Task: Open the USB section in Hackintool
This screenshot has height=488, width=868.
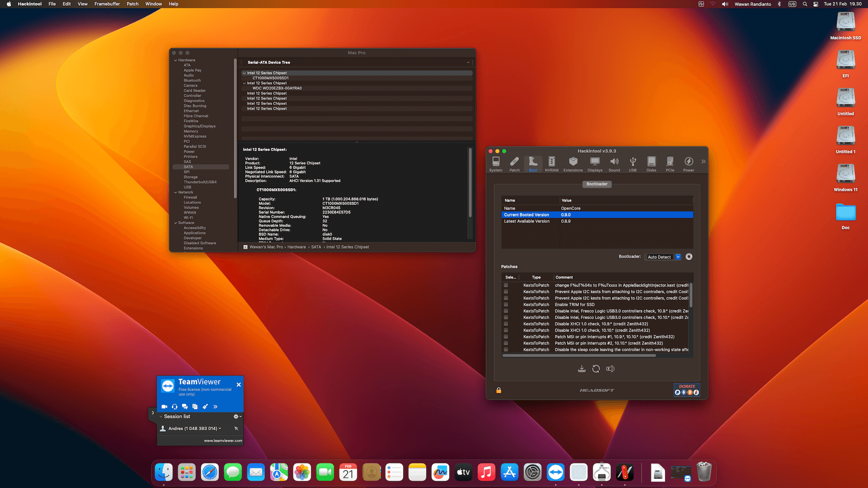Action: click(x=632, y=164)
